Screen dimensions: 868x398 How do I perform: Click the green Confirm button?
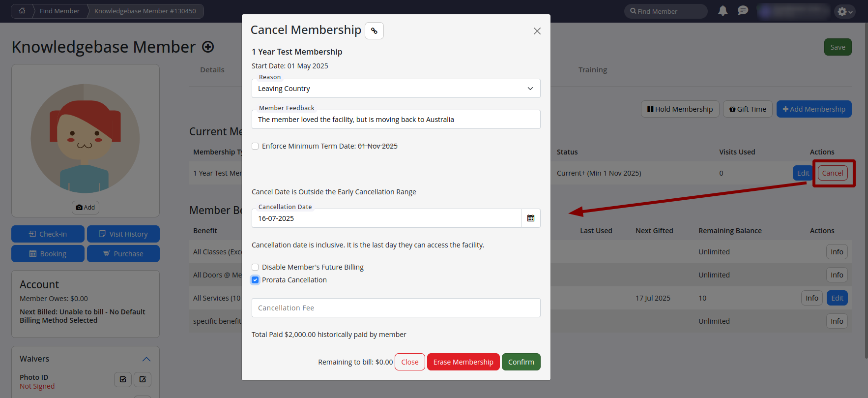521,362
